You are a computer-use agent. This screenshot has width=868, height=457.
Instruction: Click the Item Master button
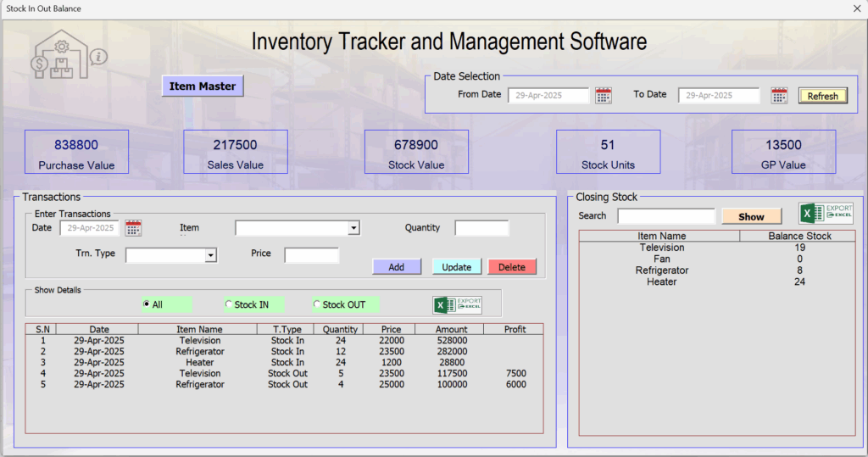[203, 86]
